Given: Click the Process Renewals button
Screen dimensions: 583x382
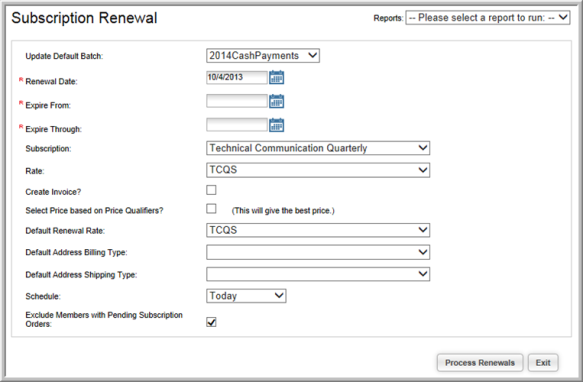Looking at the screenshot, I should (480, 363).
